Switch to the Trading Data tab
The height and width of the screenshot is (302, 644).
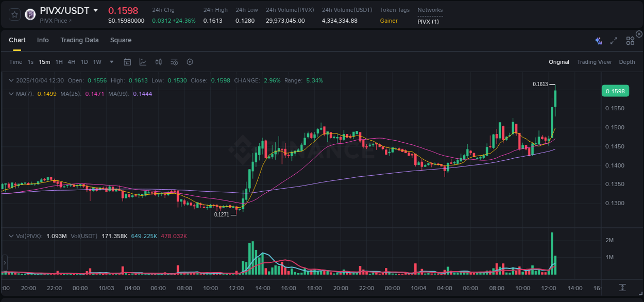pos(79,40)
